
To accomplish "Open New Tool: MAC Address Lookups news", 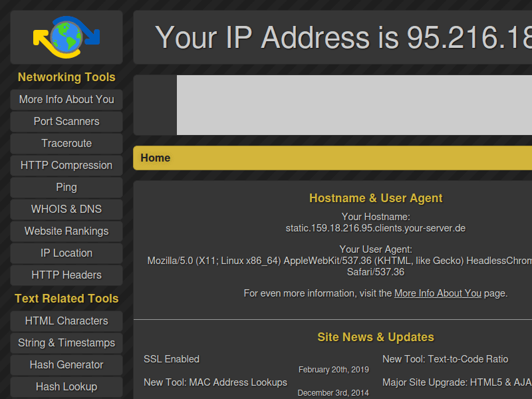I will point(215,382).
